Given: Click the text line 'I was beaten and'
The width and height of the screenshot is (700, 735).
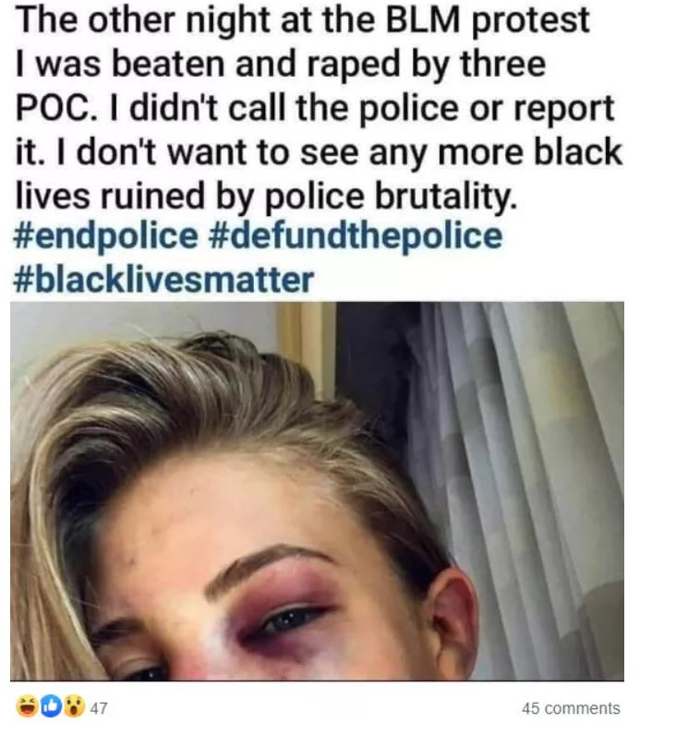Looking at the screenshot, I should click(281, 65).
